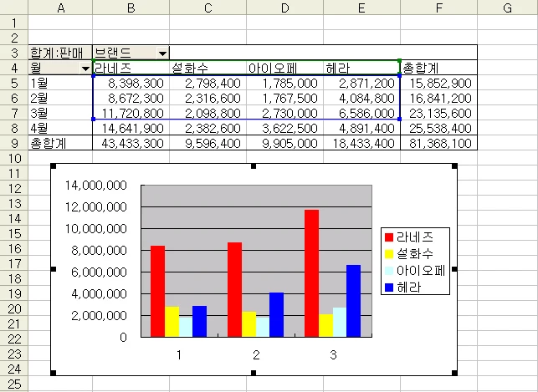Click cell with value 16,841,200
Image resolution: width=538 pixels, height=392 pixels.
point(438,98)
